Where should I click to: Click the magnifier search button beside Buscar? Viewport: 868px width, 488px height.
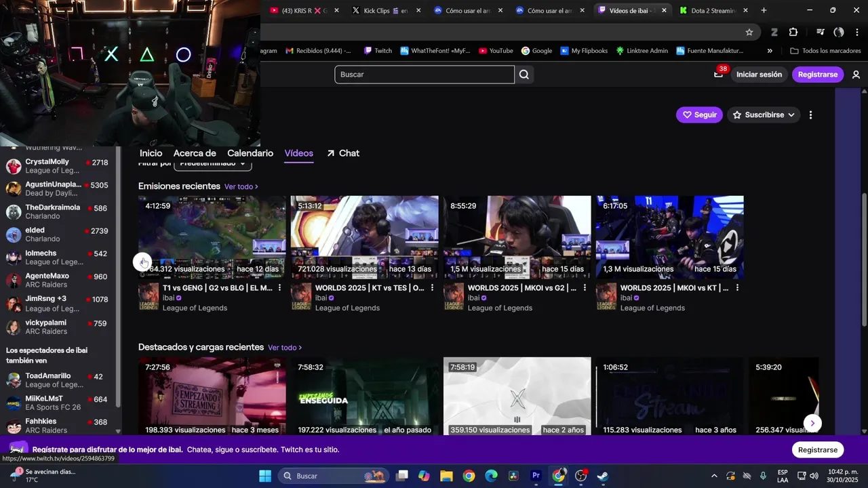(524, 75)
